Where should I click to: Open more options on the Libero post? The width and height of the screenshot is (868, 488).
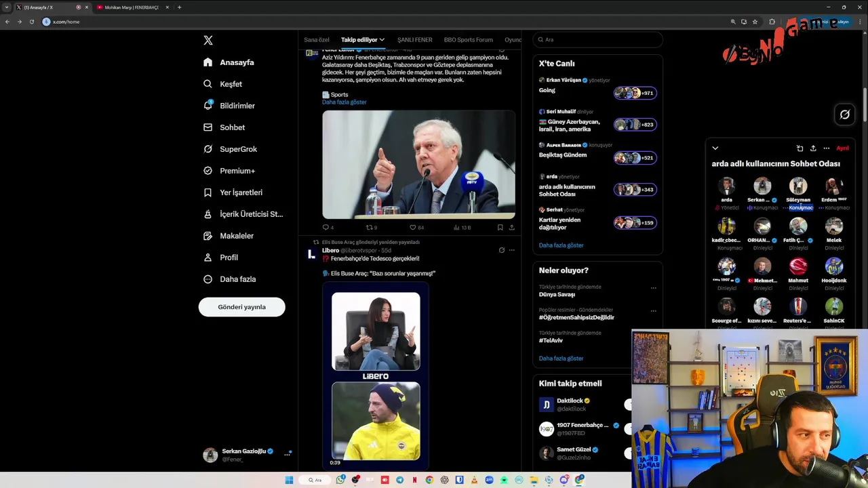pos(511,250)
